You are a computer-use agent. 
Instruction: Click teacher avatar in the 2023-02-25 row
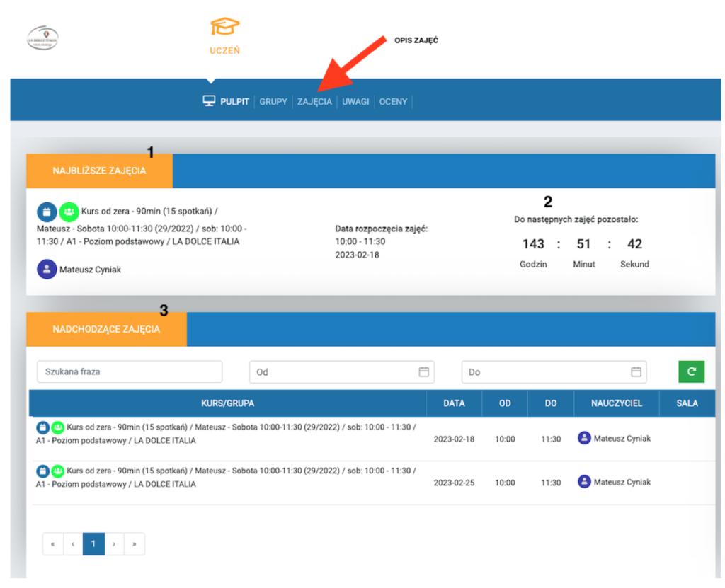point(584,482)
